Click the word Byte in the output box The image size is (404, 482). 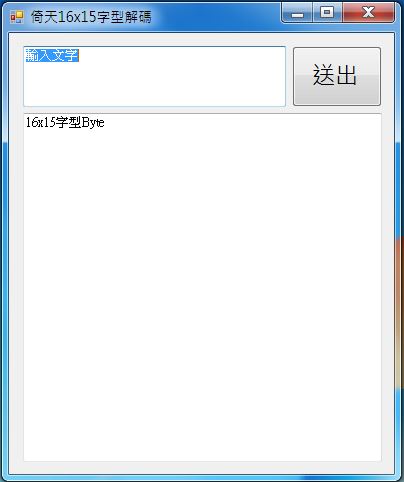(93, 123)
